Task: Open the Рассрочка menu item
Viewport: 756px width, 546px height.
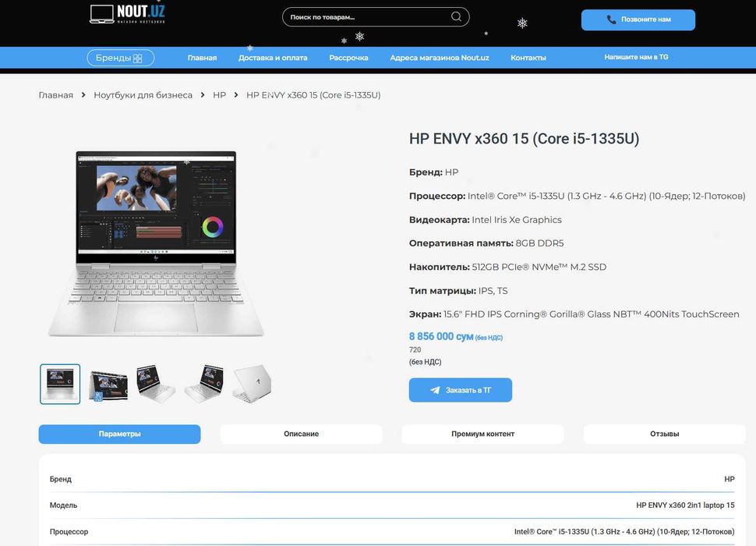Action: 348,58
